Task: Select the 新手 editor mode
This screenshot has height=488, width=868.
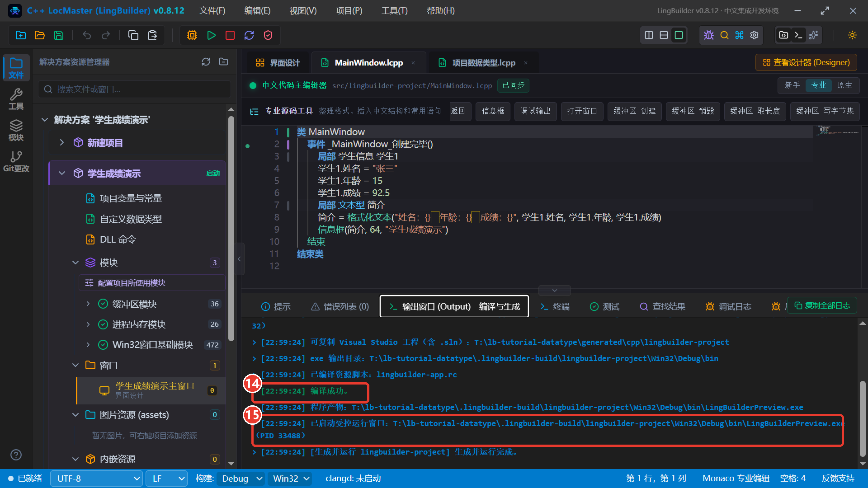Action: point(793,85)
